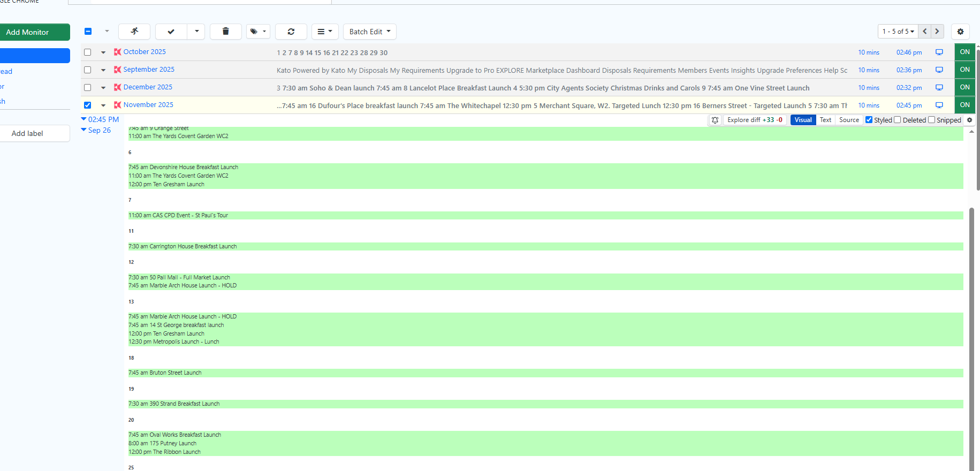
Task: Open the October 2025 monitor link
Action: (x=145, y=52)
